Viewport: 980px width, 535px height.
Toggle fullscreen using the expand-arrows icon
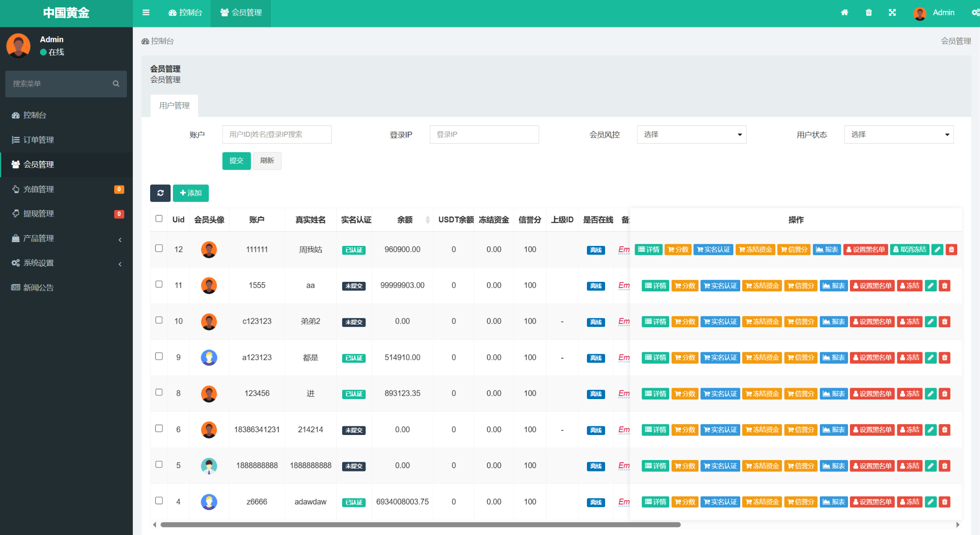click(892, 12)
